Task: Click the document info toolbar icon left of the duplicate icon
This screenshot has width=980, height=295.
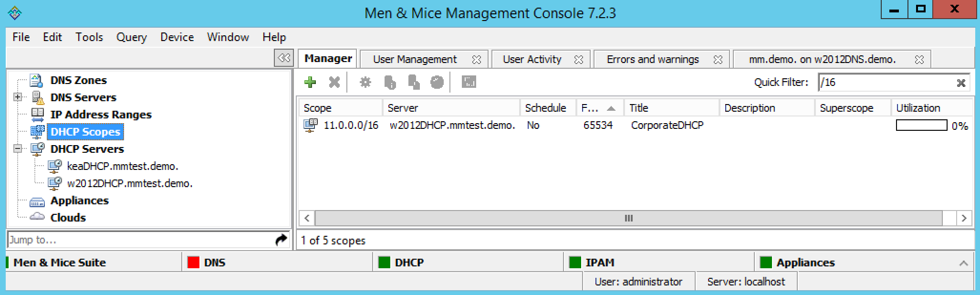Action: (x=390, y=83)
